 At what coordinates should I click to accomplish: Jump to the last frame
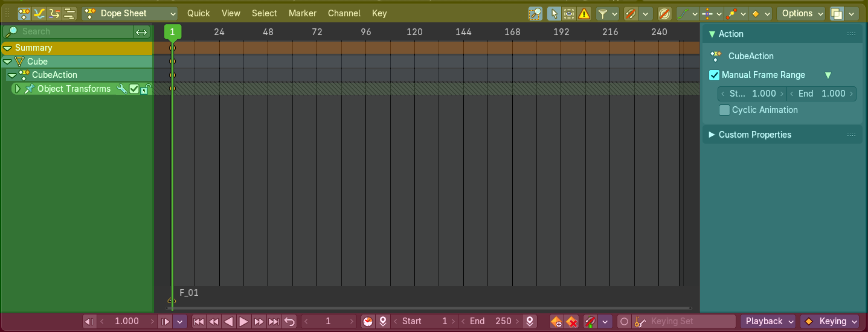point(274,322)
